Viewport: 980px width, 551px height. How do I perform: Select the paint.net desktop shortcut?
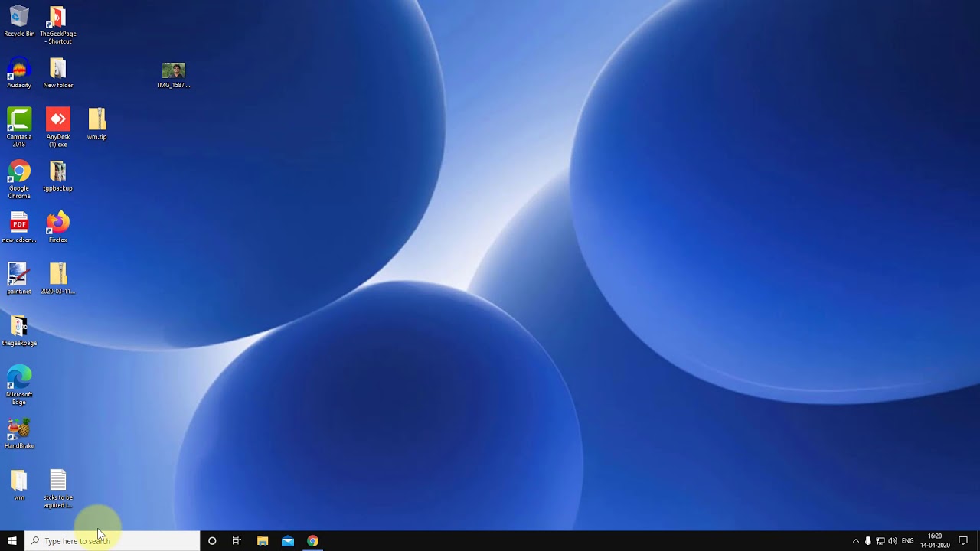point(19,279)
